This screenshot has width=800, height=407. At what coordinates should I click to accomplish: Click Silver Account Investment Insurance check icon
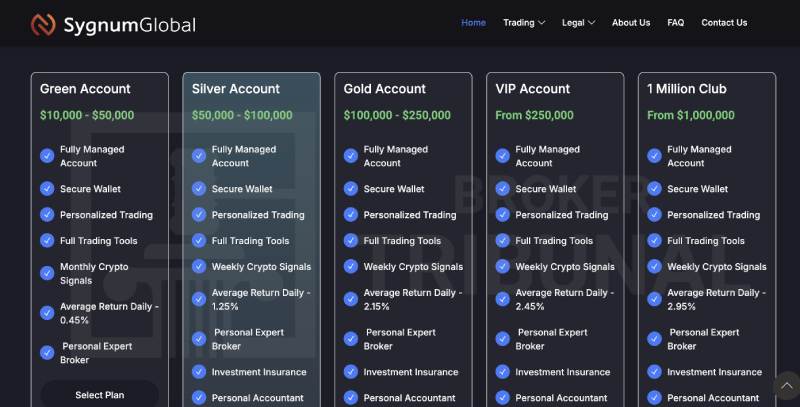click(199, 372)
